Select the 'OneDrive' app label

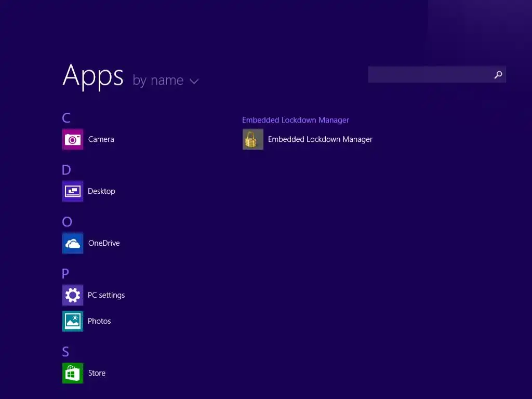point(104,243)
